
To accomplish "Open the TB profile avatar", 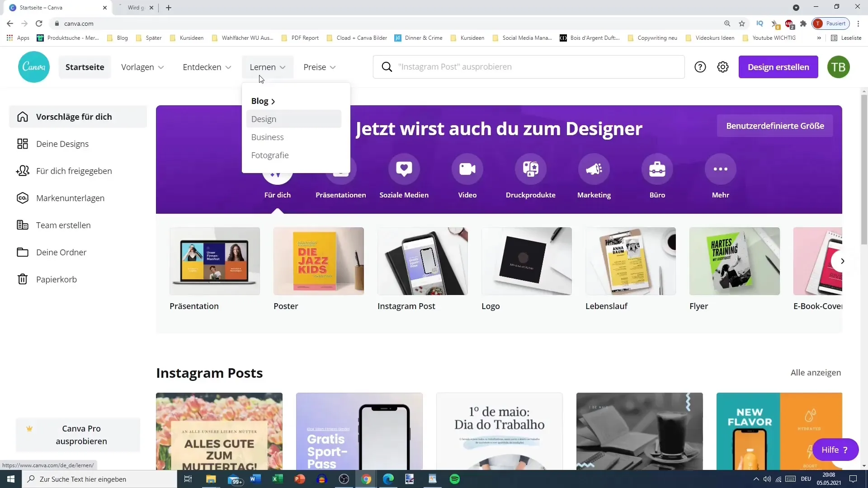I will click(x=839, y=67).
